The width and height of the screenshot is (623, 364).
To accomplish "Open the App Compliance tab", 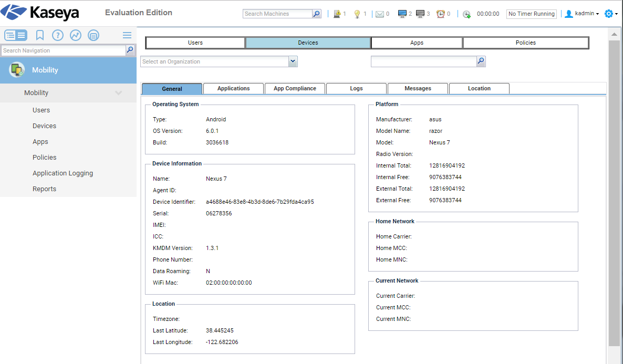I will point(295,88).
